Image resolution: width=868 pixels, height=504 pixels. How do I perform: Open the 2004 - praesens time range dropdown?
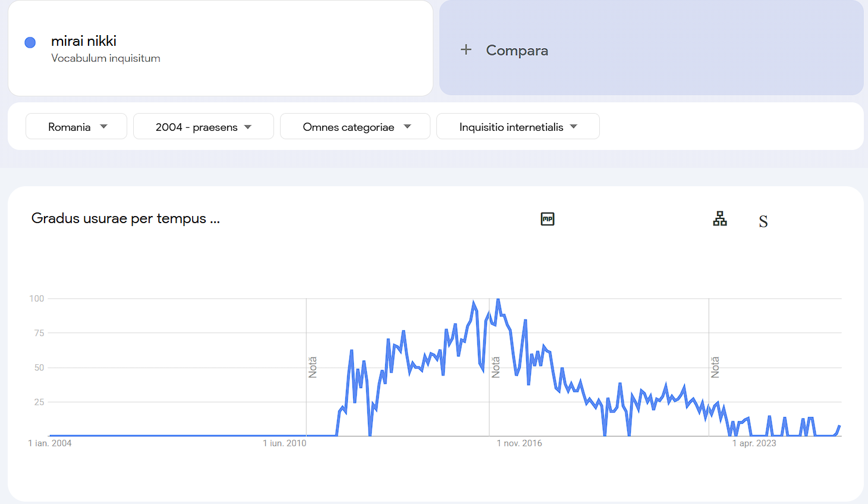click(203, 126)
